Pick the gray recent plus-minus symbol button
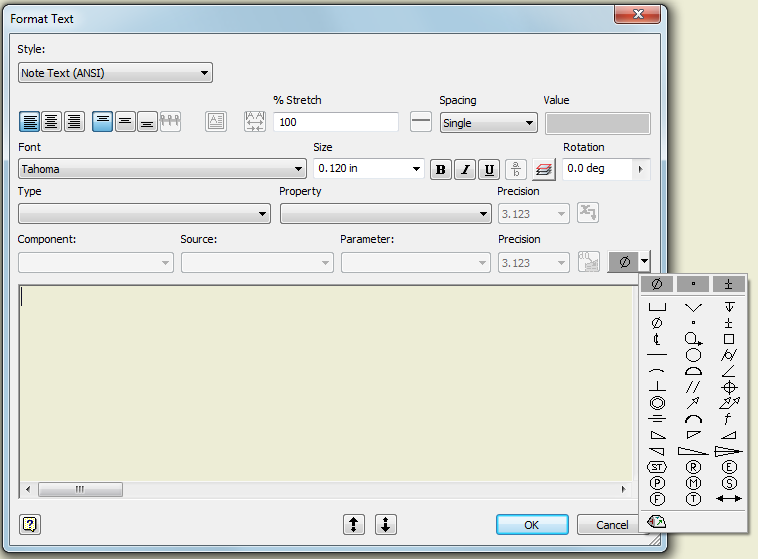Image resolution: width=758 pixels, height=559 pixels. (729, 284)
